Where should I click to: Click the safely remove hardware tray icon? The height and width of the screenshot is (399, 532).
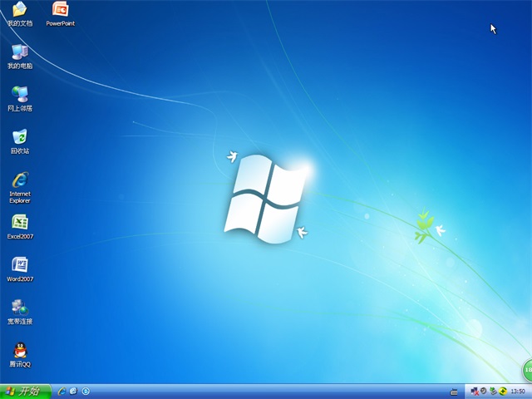pos(493,392)
